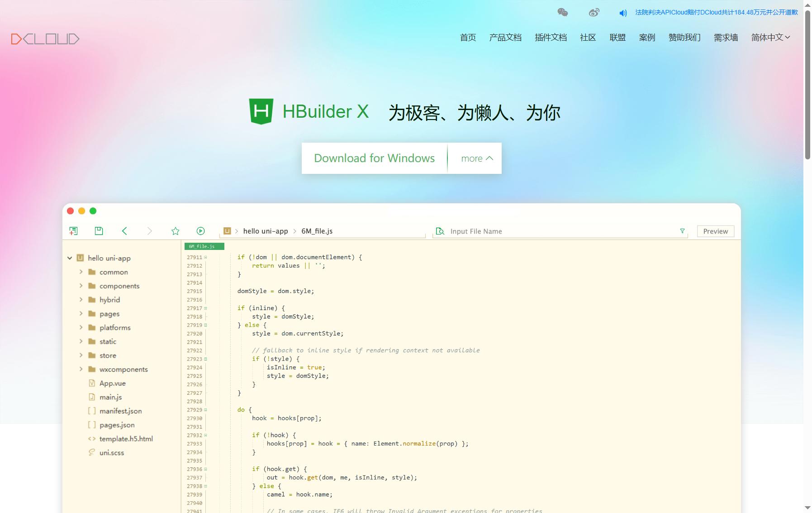Screen dimensions: 812x513
Task: Toggle the more downloads dropdown
Action: [477, 158]
